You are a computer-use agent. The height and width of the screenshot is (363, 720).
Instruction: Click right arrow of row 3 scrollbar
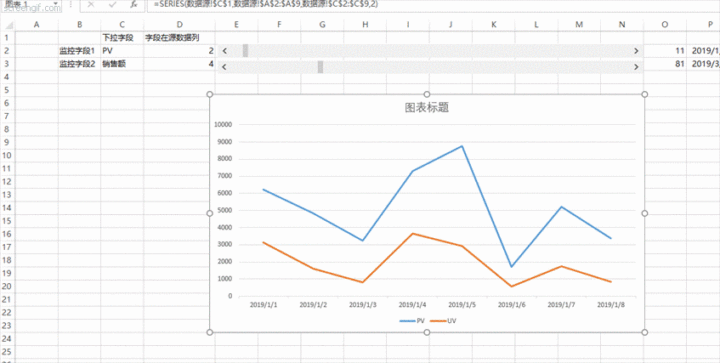[x=636, y=67]
